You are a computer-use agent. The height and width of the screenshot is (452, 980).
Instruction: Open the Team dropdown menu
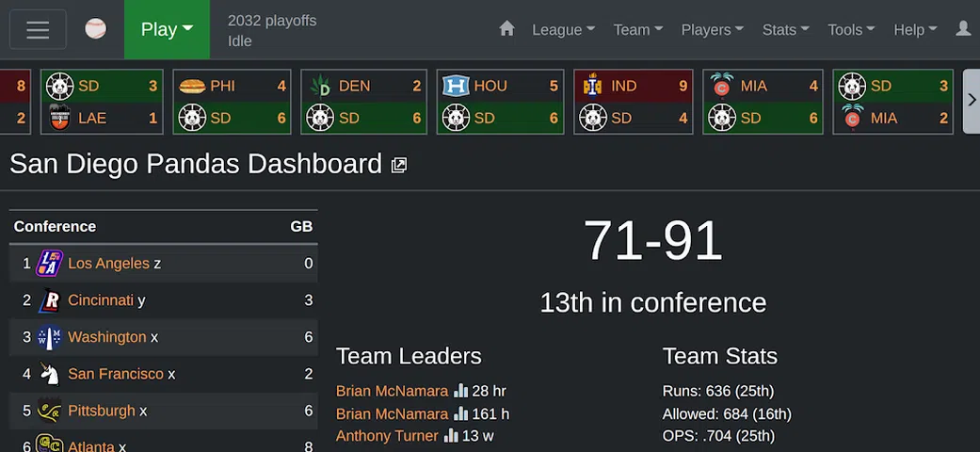coord(637,29)
